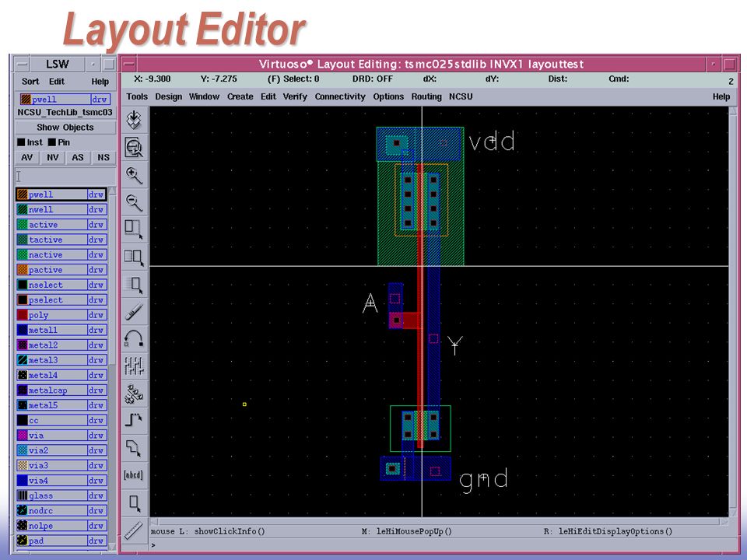The image size is (747, 560).
Task: Select the pactive layer row
Action: click(x=61, y=270)
